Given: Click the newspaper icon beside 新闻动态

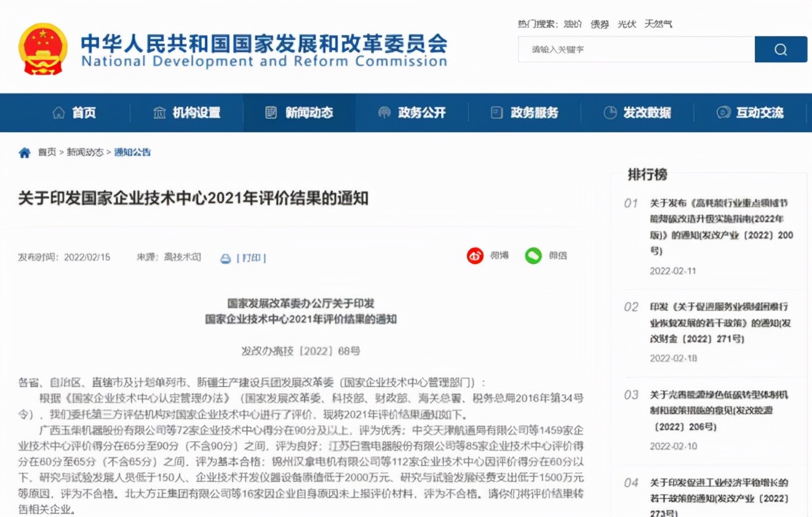Looking at the screenshot, I should pyautogui.click(x=271, y=113).
